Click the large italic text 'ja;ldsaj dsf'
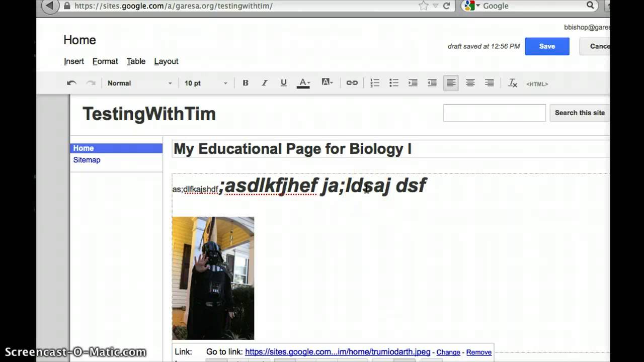This screenshot has height=362, width=644. pos(373,186)
